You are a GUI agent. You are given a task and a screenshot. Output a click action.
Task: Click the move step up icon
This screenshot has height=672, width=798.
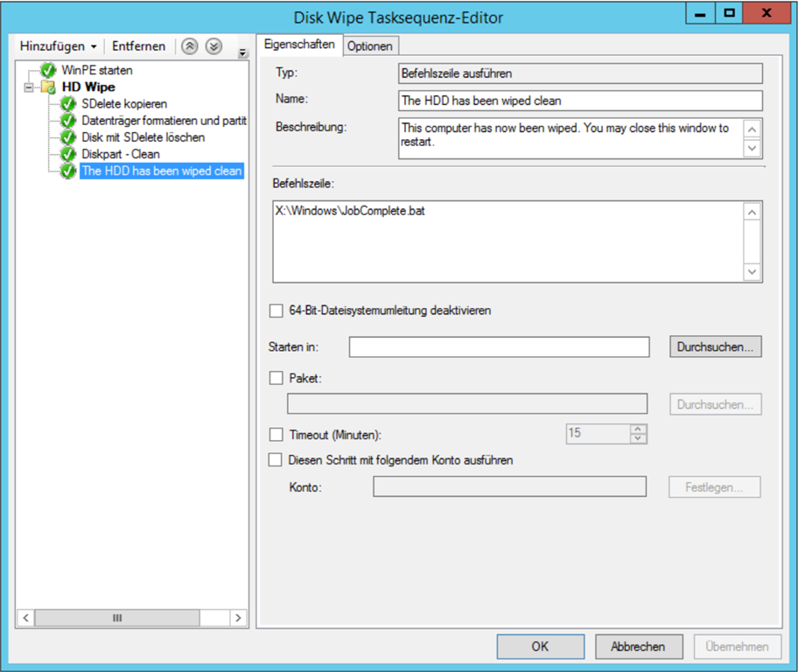point(190,46)
